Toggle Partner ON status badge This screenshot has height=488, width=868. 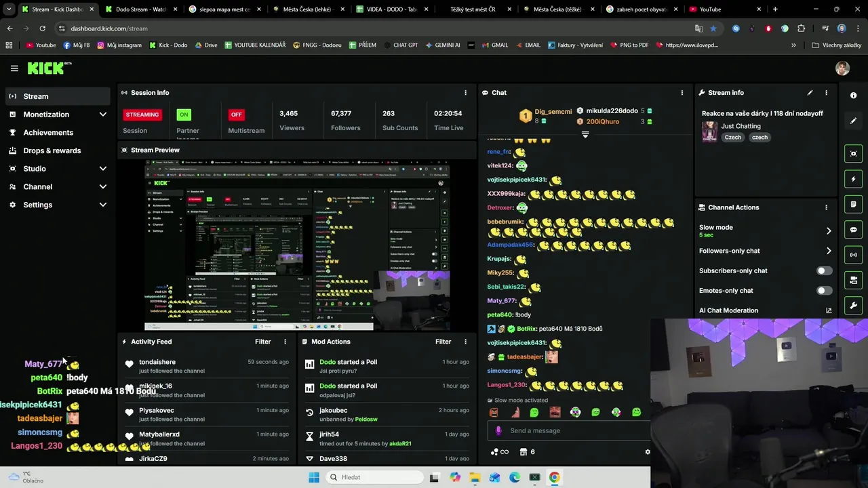pos(184,115)
